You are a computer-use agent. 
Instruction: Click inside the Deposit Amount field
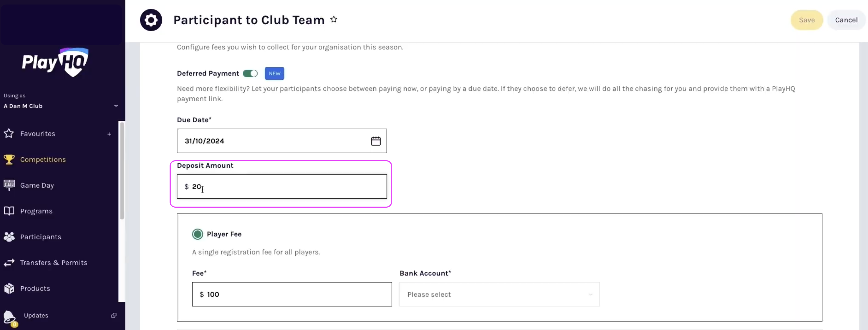(x=281, y=186)
